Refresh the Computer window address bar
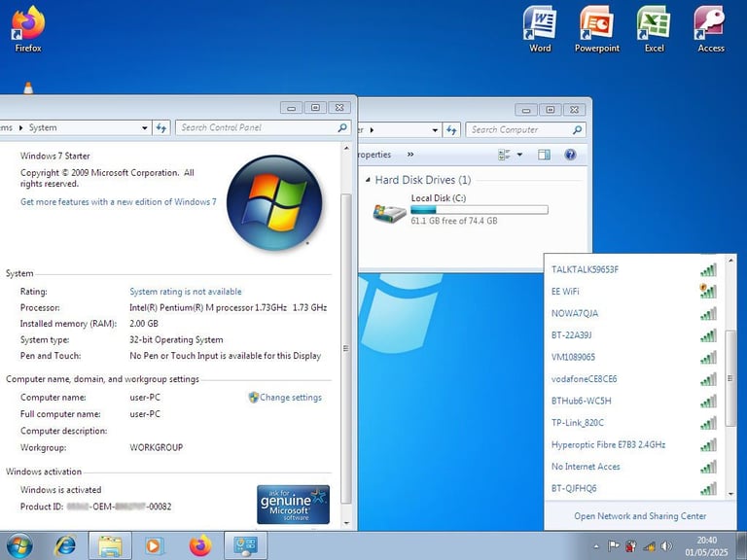747x560 pixels. pyautogui.click(x=451, y=129)
